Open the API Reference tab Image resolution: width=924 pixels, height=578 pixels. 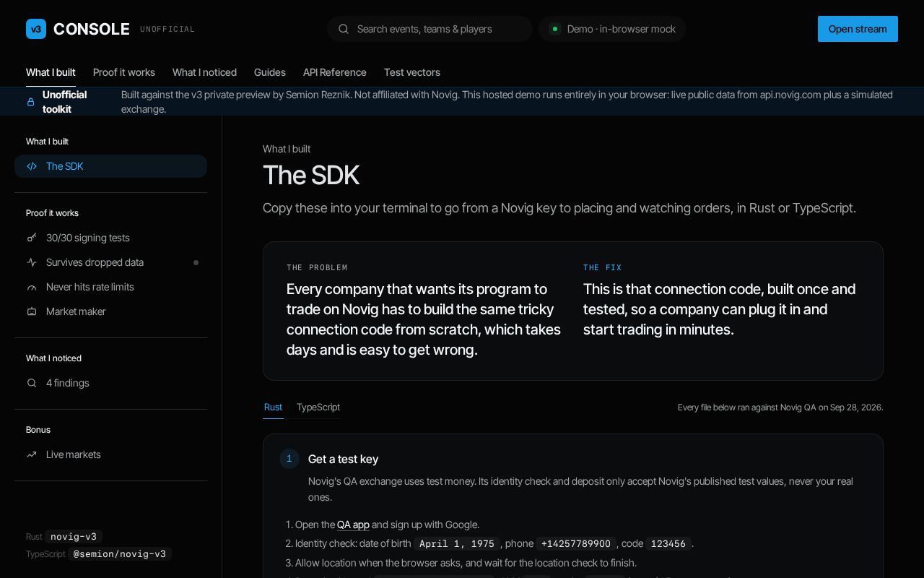pos(335,72)
